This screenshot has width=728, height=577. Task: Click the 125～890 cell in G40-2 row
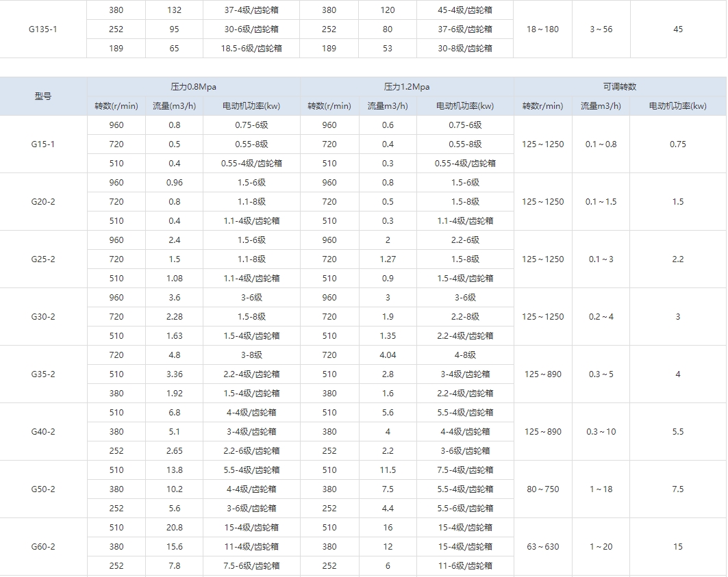[543, 432]
